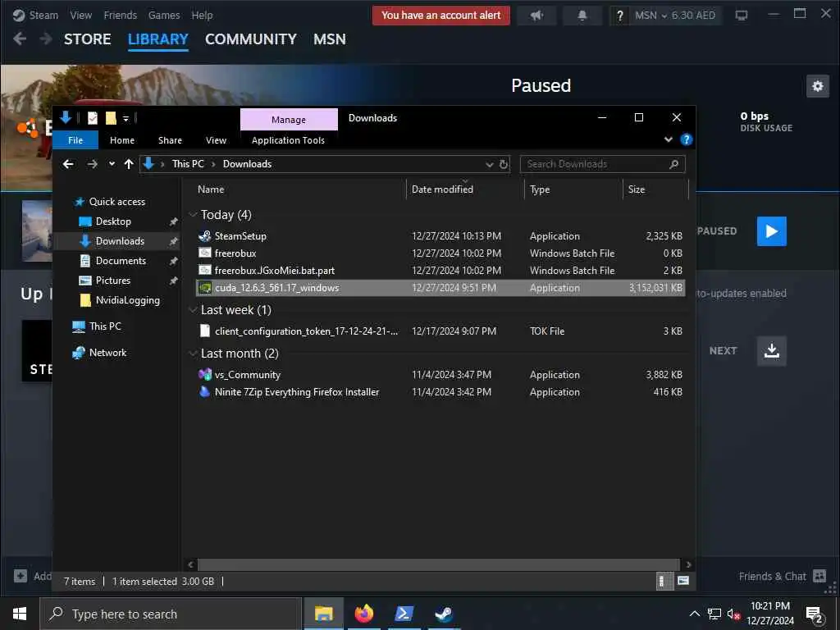Select the SteamSetup application file
Screen dimensions: 840x630
(x=441, y=235)
